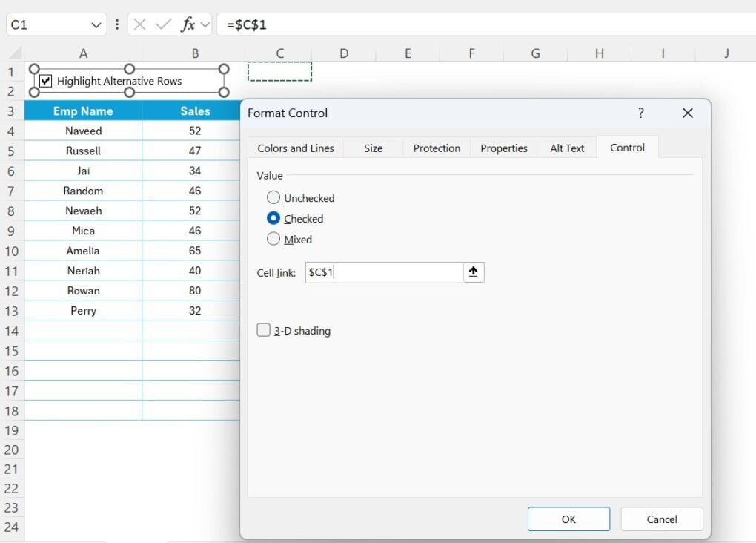Select the Unchecked radio button
Screen dimensions: 756x543
(x=273, y=197)
